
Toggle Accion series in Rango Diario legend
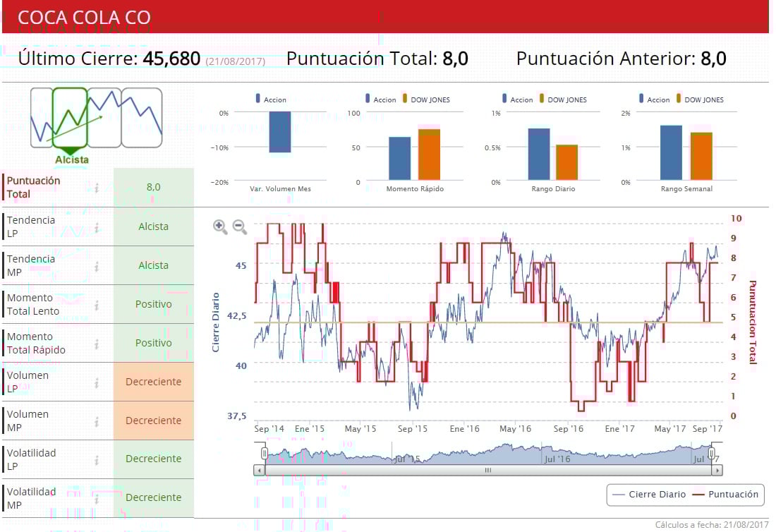[x=518, y=99]
